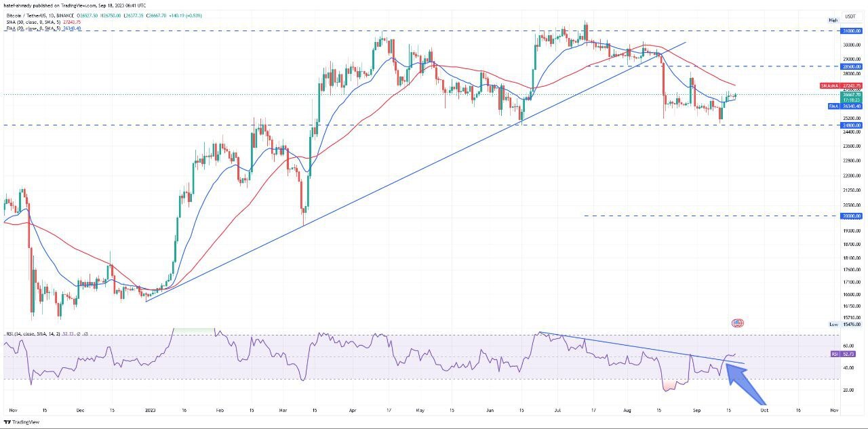
Task: Click the Jul label on time axis
Action: (557, 411)
